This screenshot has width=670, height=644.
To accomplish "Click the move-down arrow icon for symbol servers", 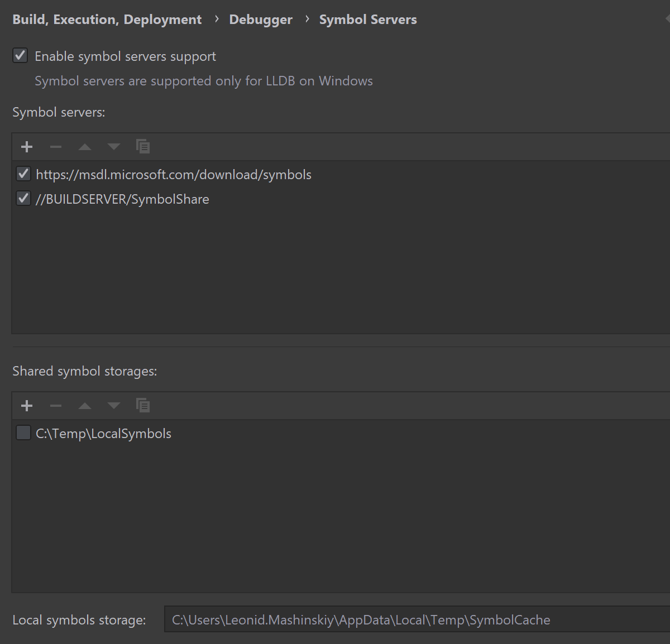I will [113, 146].
